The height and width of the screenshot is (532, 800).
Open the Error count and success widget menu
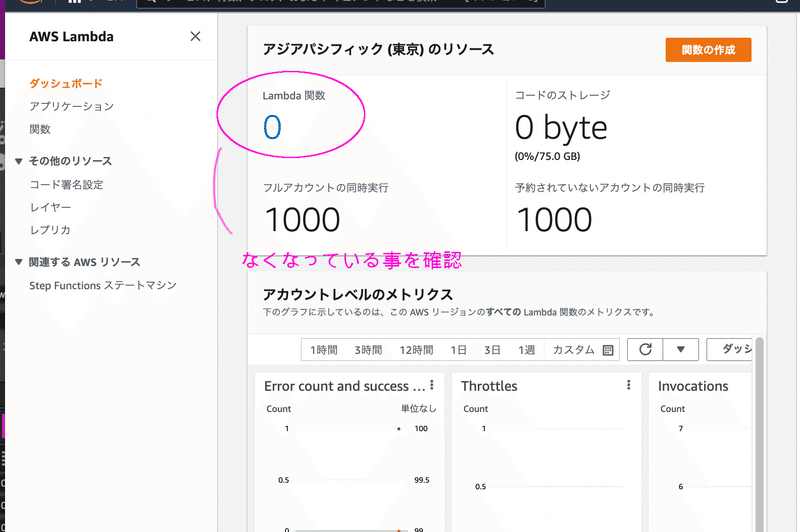(432, 385)
